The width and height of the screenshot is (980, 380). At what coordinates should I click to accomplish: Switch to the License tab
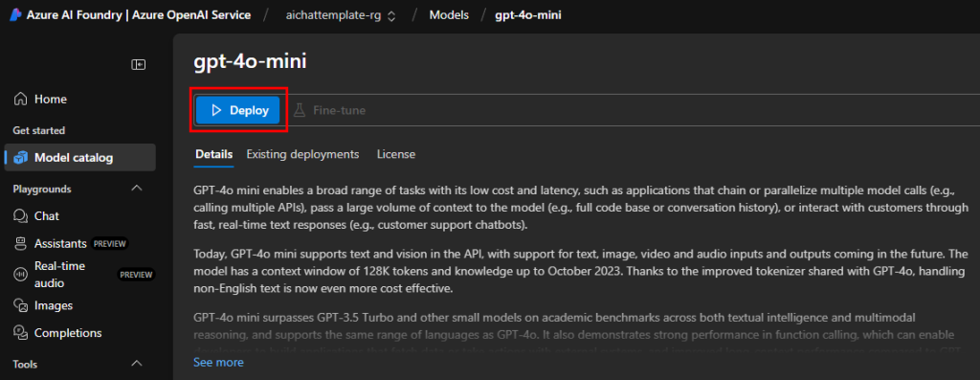click(395, 154)
